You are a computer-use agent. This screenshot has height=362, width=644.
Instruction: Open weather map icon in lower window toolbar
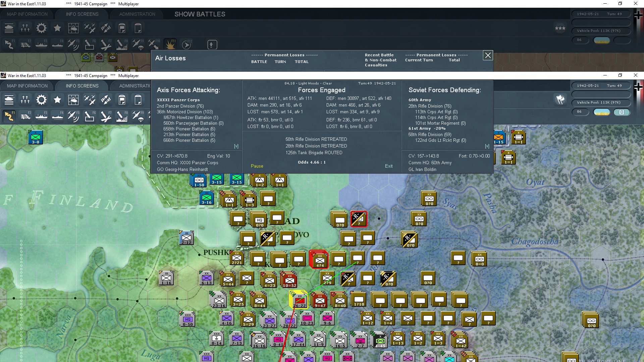73,100
